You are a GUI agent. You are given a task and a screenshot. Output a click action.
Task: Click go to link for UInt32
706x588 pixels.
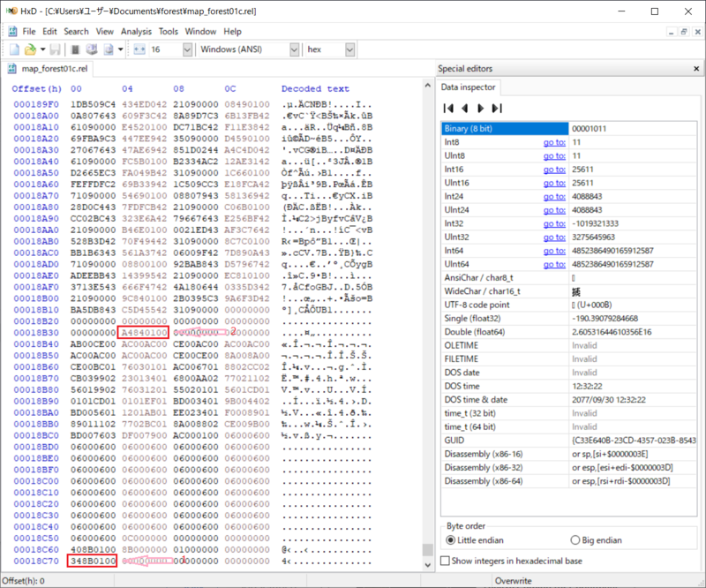coord(554,237)
